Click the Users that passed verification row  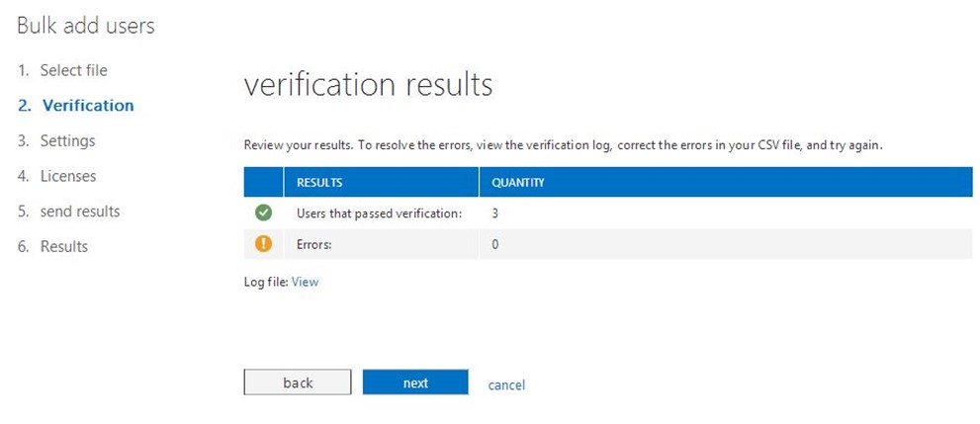pyautogui.click(x=608, y=213)
